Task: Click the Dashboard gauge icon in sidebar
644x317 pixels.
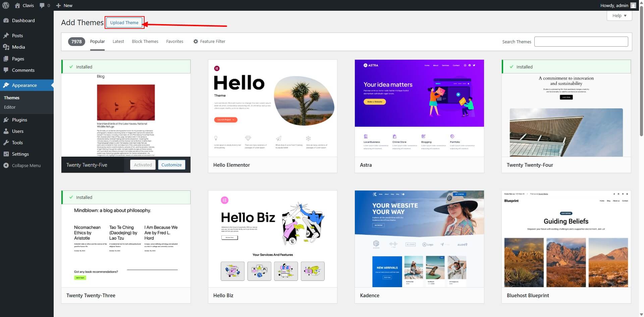Action: pyautogui.click(x=6, y=20)
